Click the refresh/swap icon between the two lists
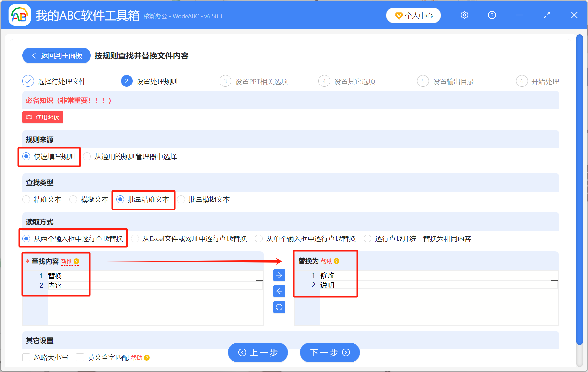The height and width of the screenshot is (372, 588). tap(279, 307)
